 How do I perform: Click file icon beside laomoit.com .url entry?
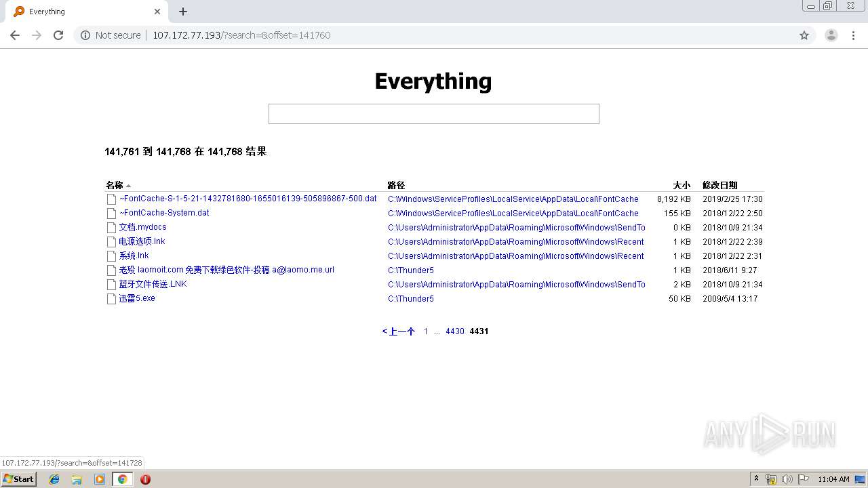[x=111, y=270]
